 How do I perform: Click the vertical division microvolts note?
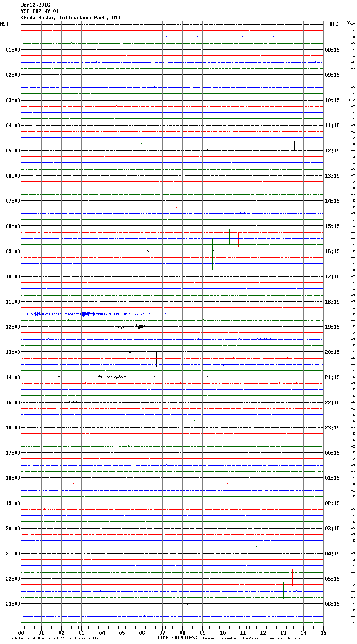(53, 639)
